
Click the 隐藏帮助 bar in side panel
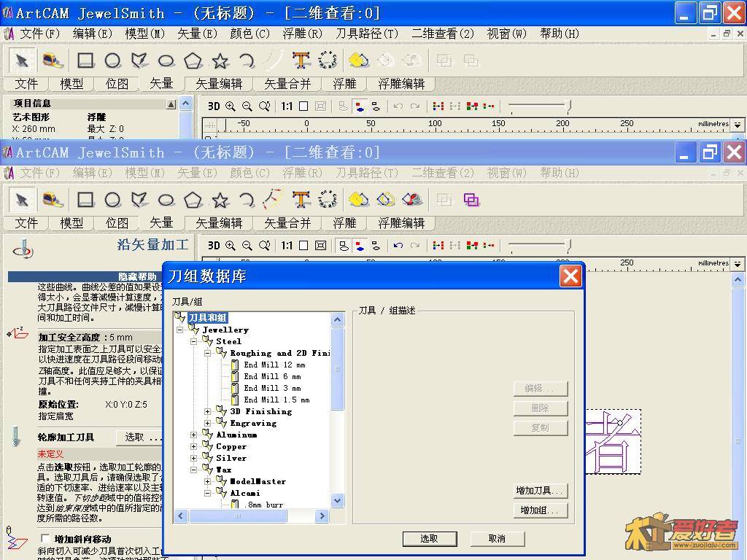point(86,276)
